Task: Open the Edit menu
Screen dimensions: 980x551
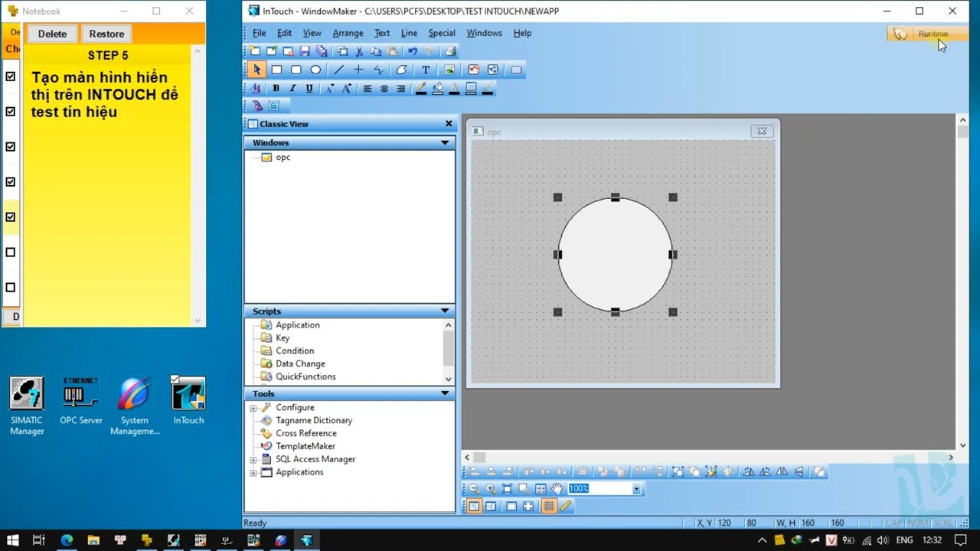Action: (285, 33)
